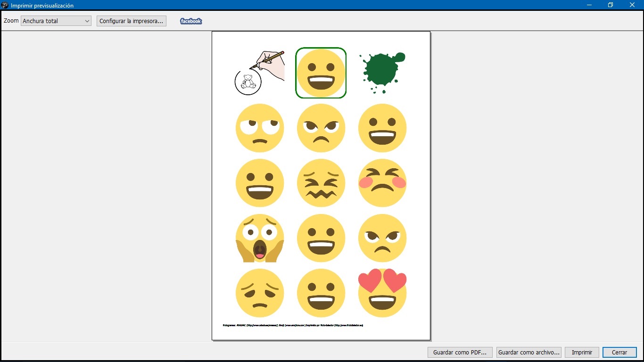
Task: Click the Facebook icon in the toolbar
Action: click(x=190, y=21)
